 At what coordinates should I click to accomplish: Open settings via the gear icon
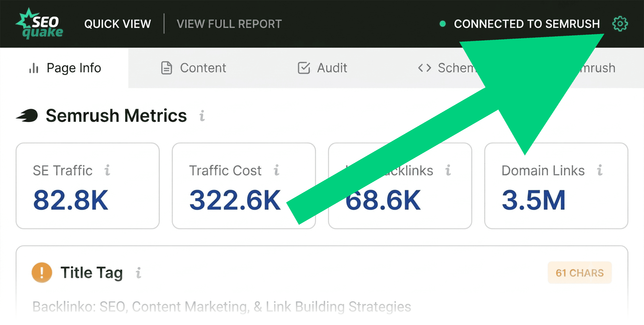(x=620, y=24)
